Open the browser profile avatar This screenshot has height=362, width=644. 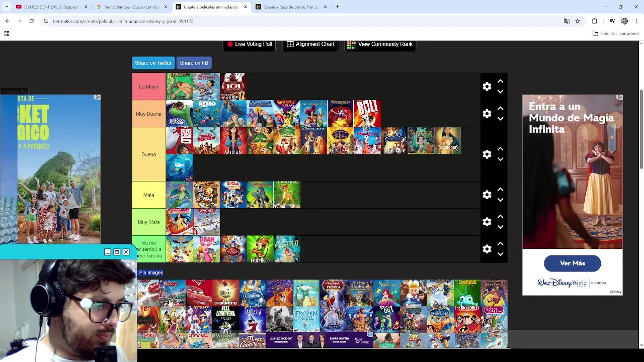[624, 21]
